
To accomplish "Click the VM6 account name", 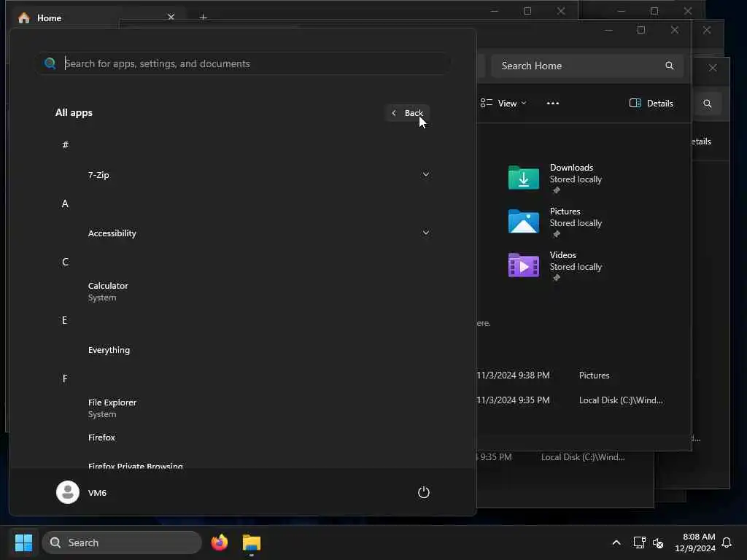I will pyautogui.click(x=97, y=493).
